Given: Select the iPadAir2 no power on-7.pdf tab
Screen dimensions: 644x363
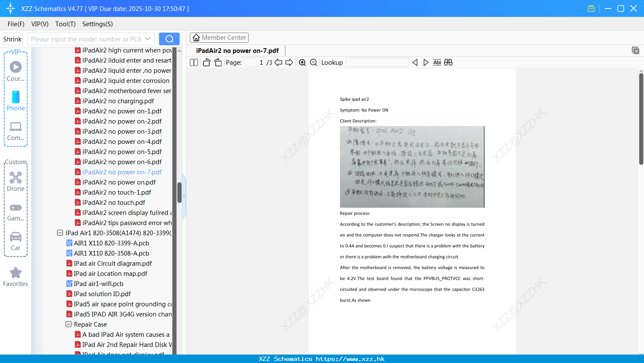Looking at the screenshot, I should [x=237, y=51].
